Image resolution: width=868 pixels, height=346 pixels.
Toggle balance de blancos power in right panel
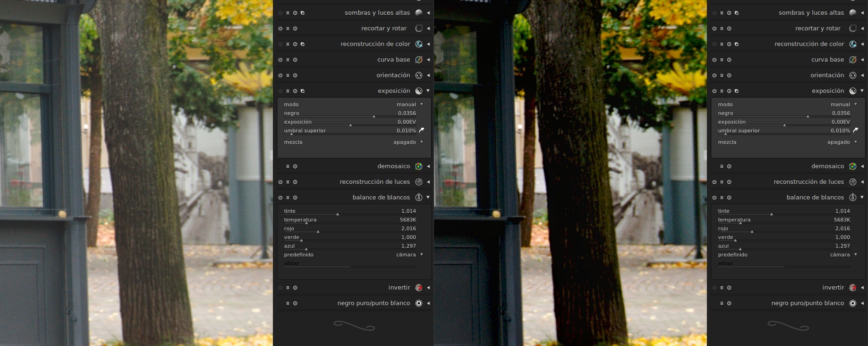coord(714,198)
